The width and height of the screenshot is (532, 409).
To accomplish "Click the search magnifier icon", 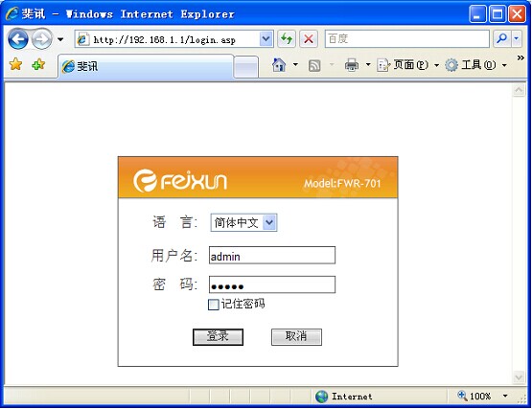I will pyautogui.click(x=501, y=39).
